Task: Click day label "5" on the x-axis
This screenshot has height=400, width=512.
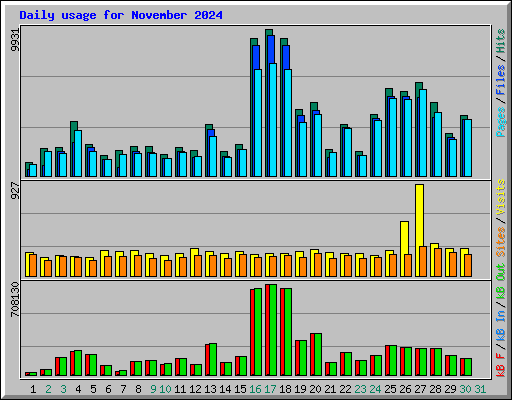Action: tap(93, 389)
